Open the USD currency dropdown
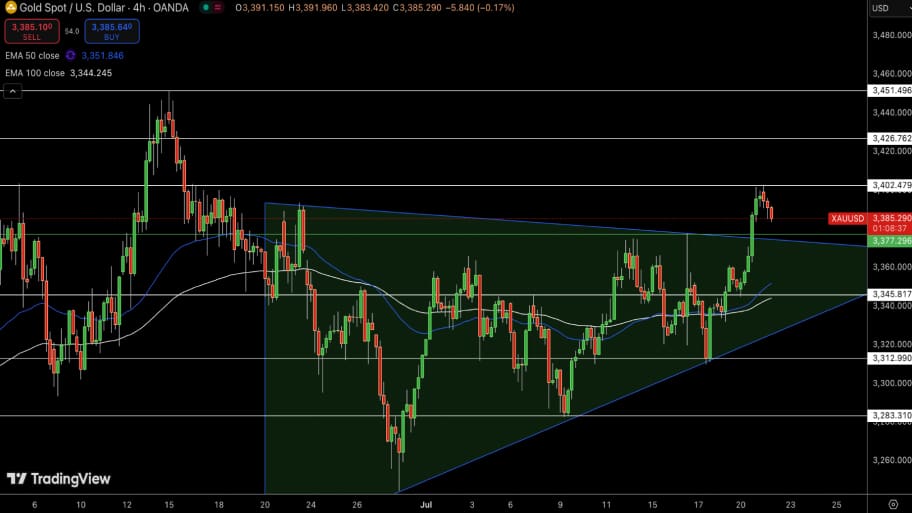The width and height of the screenshot is (912, 513). pyautogui.click(x=890, y=8)
